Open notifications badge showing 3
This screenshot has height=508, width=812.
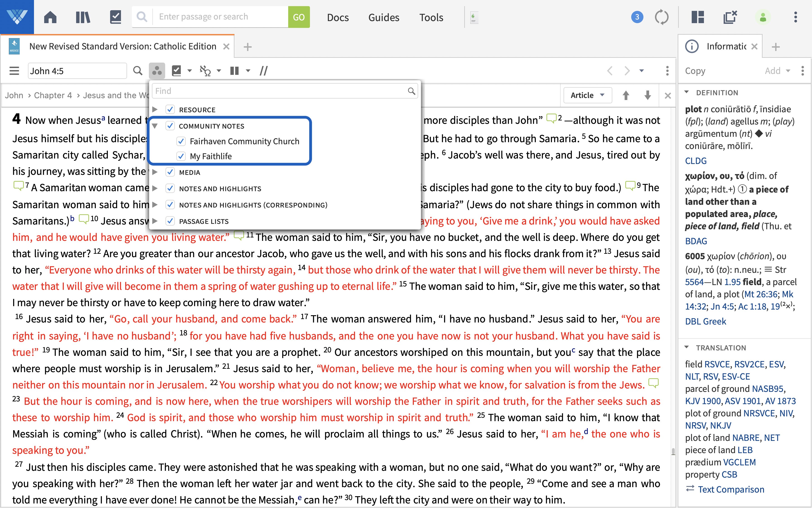[x=637, y=17]
